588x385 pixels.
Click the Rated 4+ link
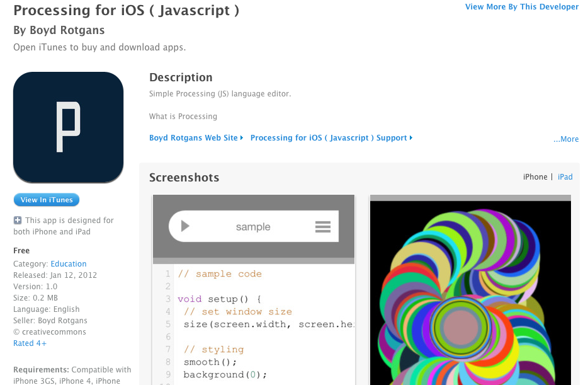click(30, 343)
